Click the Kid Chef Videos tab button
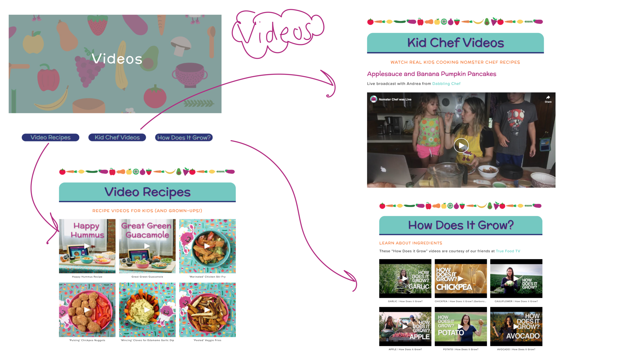 [117, 137]
